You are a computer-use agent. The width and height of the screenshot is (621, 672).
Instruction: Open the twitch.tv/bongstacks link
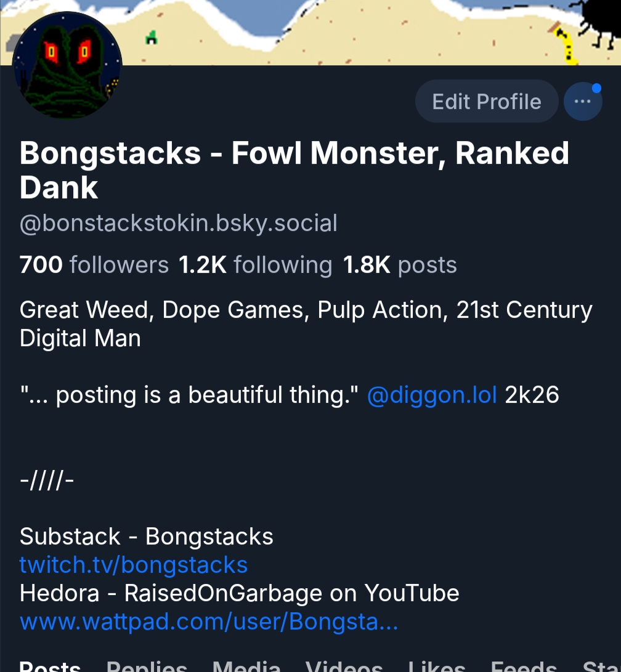pyautogui.click(x=134, y=564)
